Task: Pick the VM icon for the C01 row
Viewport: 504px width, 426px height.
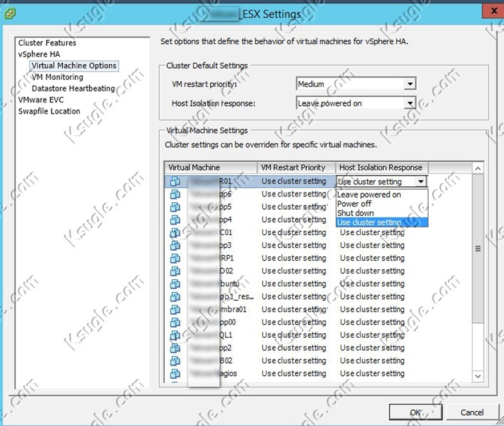Action: coord(175,233)
